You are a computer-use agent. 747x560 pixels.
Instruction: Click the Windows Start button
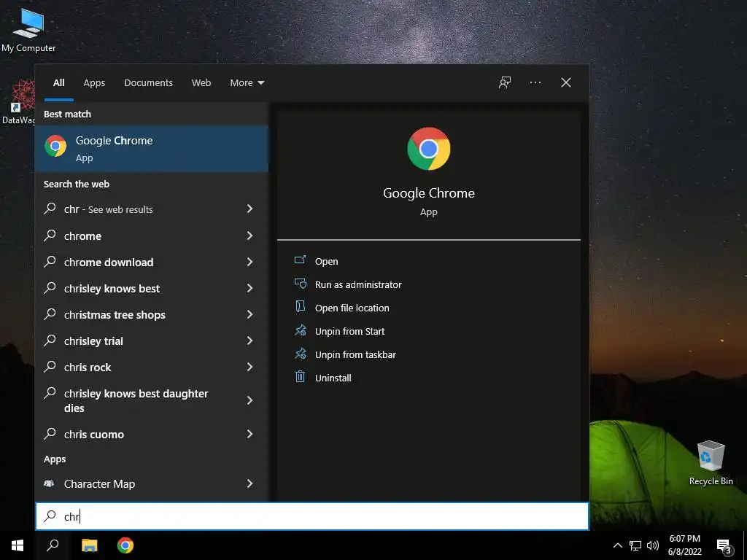pos(18,545)
